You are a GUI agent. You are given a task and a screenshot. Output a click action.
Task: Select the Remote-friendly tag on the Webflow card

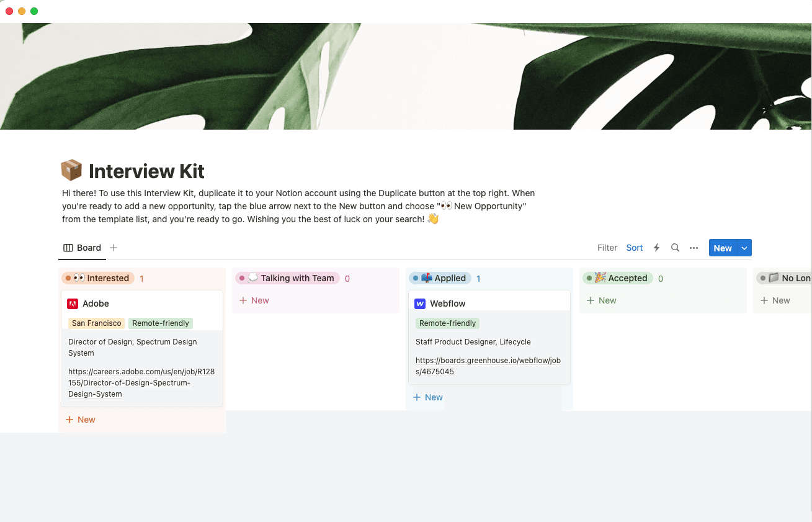(x=447, y=323)
